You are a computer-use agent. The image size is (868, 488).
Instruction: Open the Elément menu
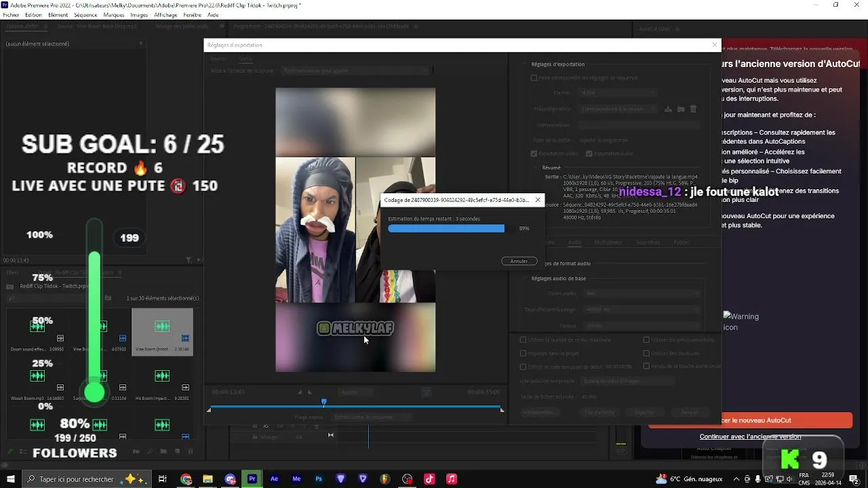(58, 14)
